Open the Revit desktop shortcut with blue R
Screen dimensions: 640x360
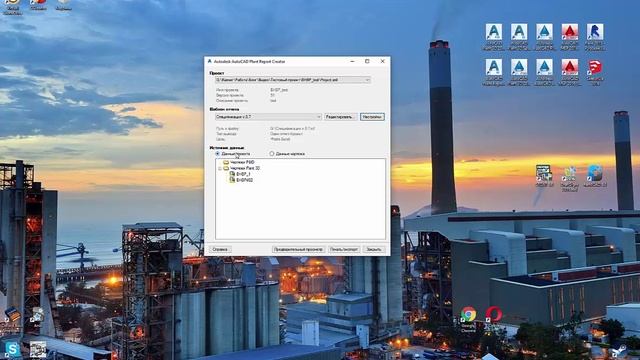tap(595, 37)
